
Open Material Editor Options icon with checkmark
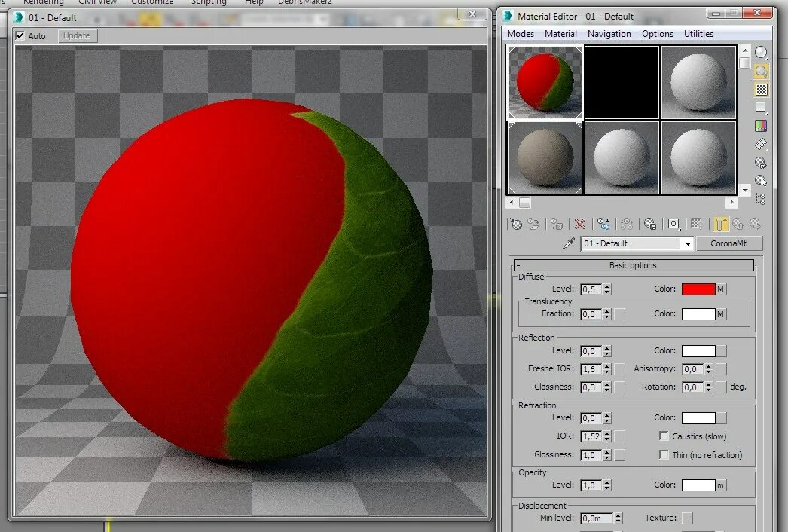pos(762,163)
